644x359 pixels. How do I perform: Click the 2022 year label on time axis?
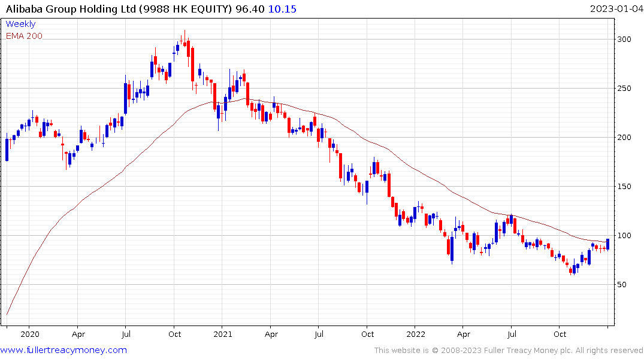point(416,334)
